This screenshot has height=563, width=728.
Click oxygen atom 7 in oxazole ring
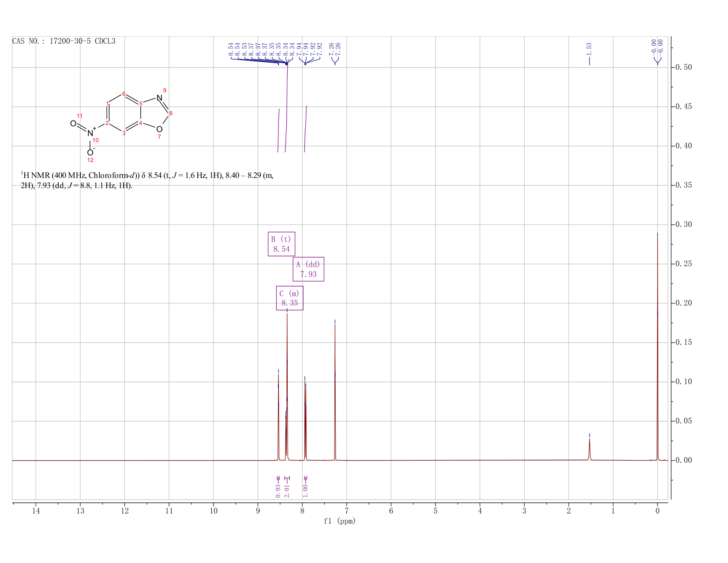point(159,129)
